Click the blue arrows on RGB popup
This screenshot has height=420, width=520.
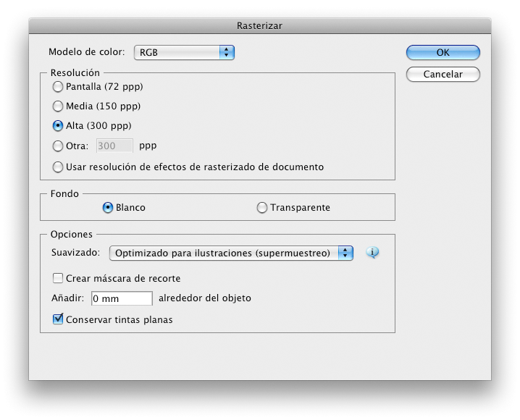click(x=227, y=52)
